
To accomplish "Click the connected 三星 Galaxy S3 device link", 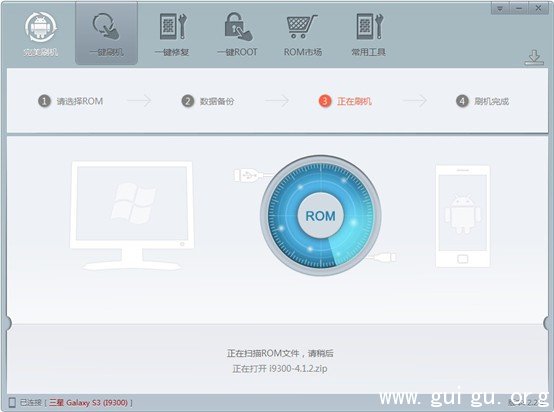I will point(88,402).
